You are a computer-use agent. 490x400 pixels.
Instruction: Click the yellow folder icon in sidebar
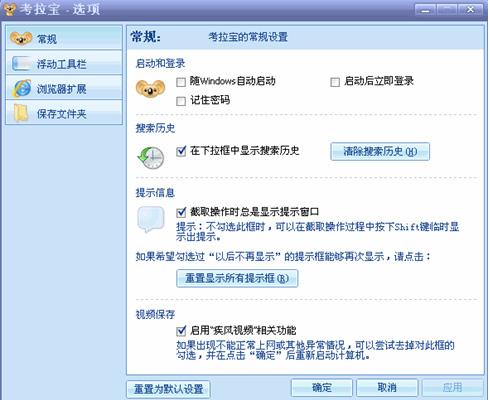pyautogui.click(x=21, y=113)
